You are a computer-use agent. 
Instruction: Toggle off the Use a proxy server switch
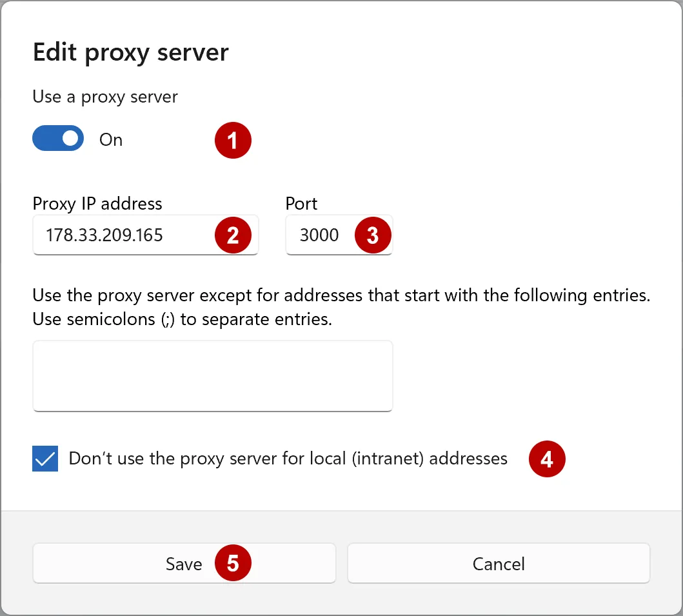(58, 138)
